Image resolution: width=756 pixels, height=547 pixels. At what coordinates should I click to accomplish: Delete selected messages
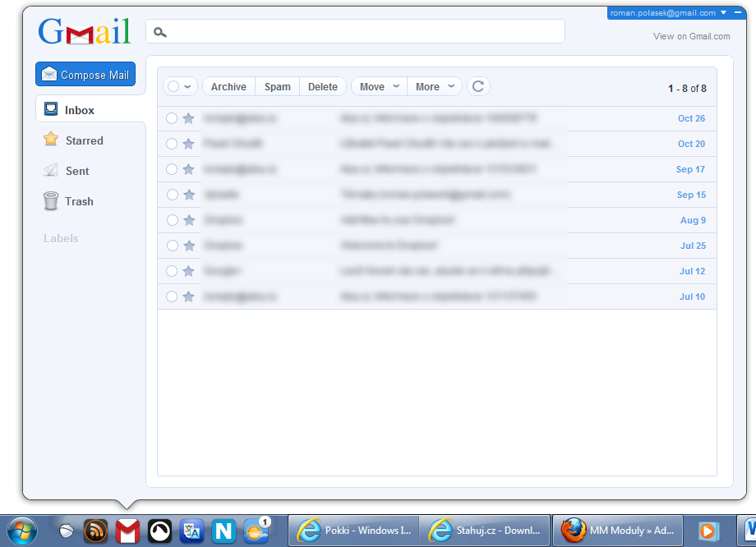[x=323, y=87]
